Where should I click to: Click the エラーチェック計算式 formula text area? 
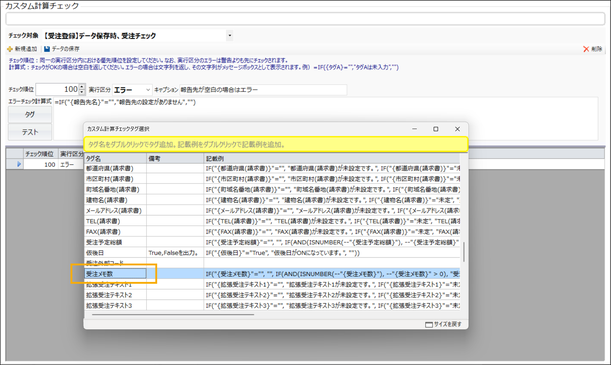325,119
